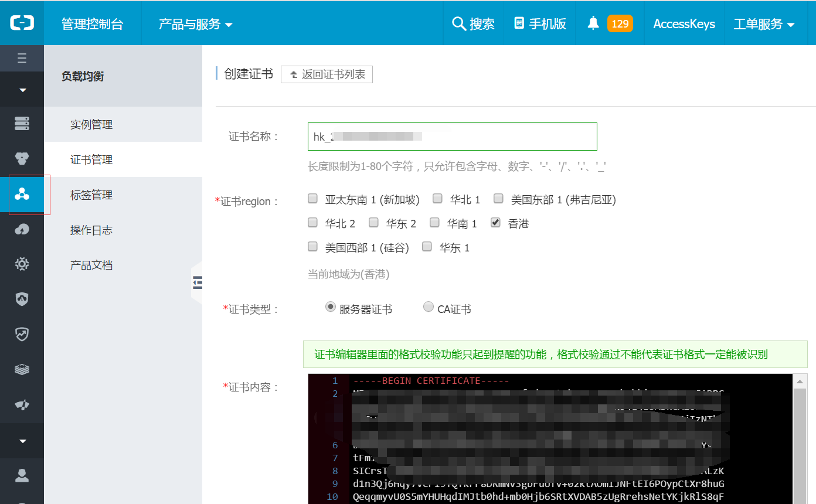
Task: Open the user account sidebar icon
Action: coord(22,475)
